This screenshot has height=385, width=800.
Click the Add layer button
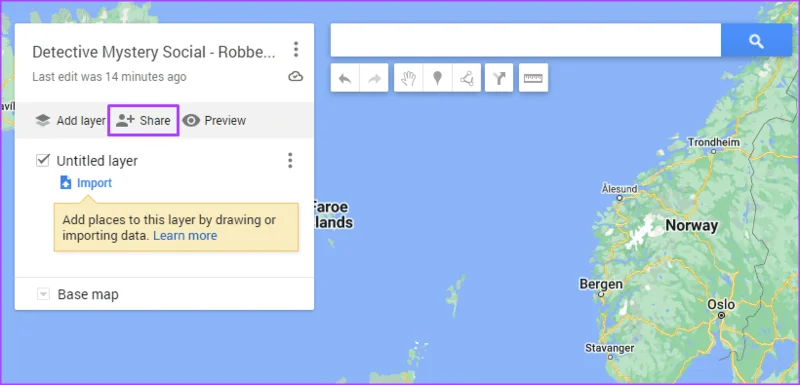point(70,121)
